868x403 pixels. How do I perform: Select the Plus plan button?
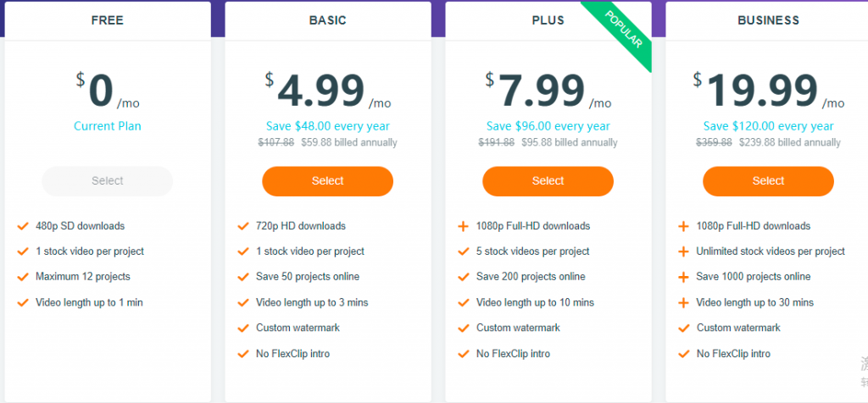pyautogui.click(x=548, y=181)
